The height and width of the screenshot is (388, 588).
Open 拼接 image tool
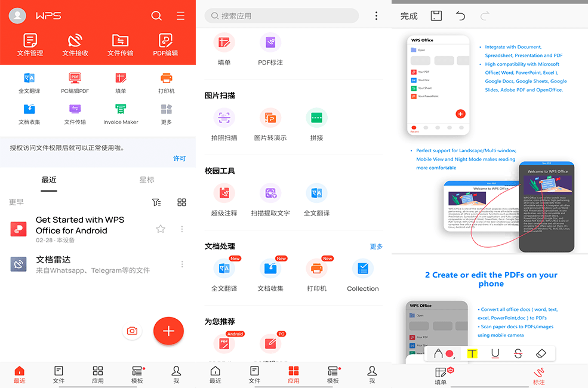coord(316,125)
